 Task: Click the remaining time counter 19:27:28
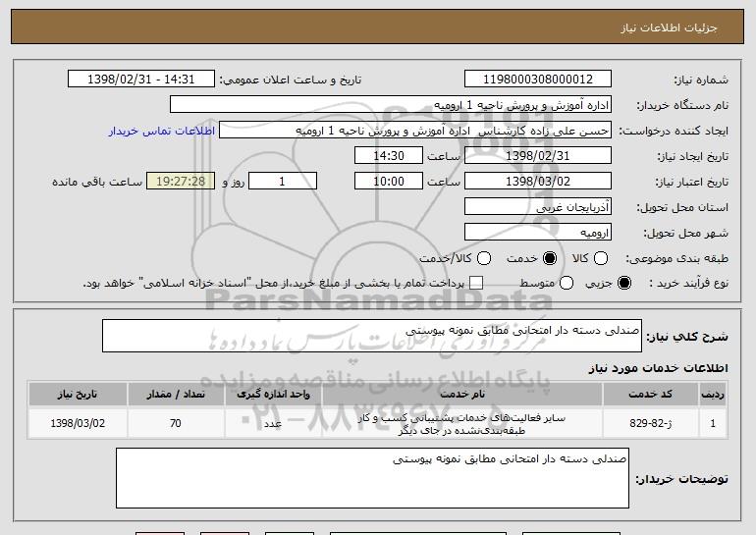tap(181, 182)
